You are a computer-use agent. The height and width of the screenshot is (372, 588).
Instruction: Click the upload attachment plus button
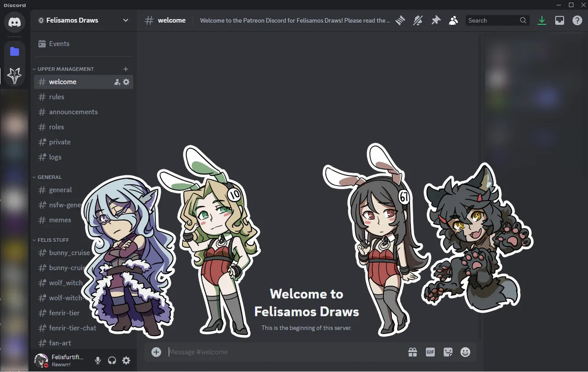(156, 352)
